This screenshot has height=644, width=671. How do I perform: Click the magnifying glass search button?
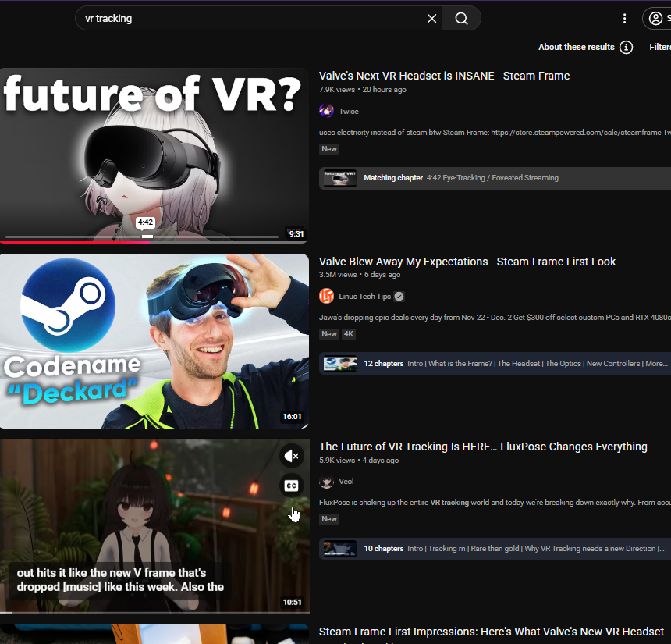(461, 19)
